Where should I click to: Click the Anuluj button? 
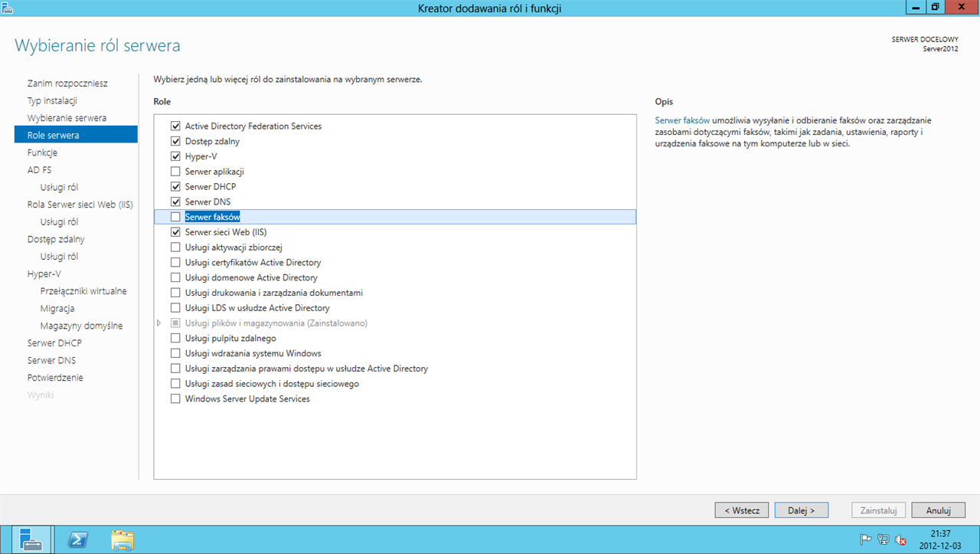click(939, 510)
